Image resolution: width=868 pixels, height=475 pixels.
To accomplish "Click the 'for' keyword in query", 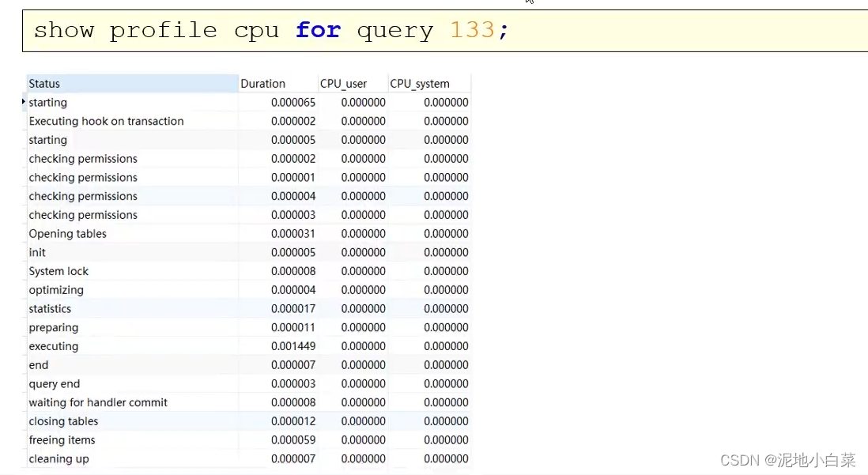I will point(318,30).
